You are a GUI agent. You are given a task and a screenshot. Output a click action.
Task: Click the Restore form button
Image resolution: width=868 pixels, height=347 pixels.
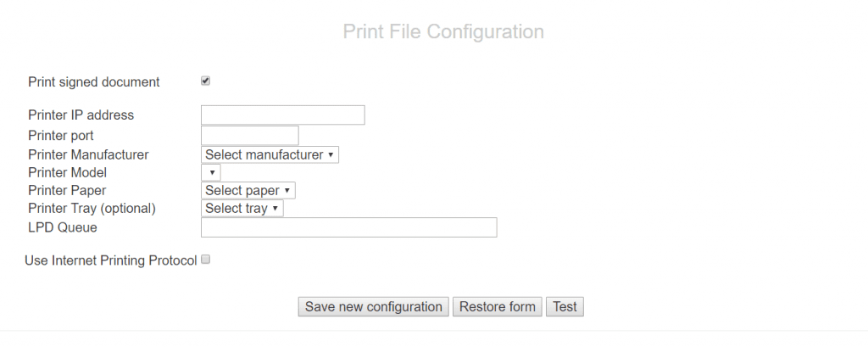[498, 307]
